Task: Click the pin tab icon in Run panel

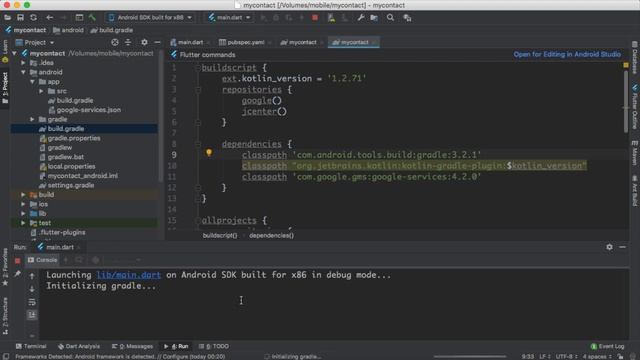Action: pos(18,274)
